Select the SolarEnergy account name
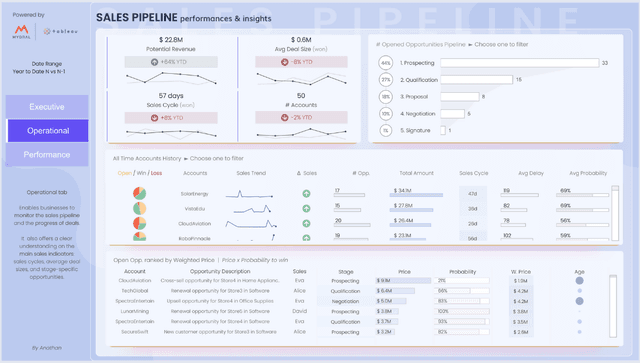The image size is (640, 363). coord(194,194)
